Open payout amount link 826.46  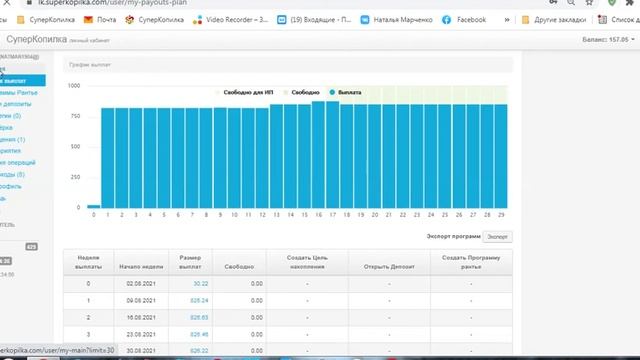pyautogui.click(x=199, y=334)
